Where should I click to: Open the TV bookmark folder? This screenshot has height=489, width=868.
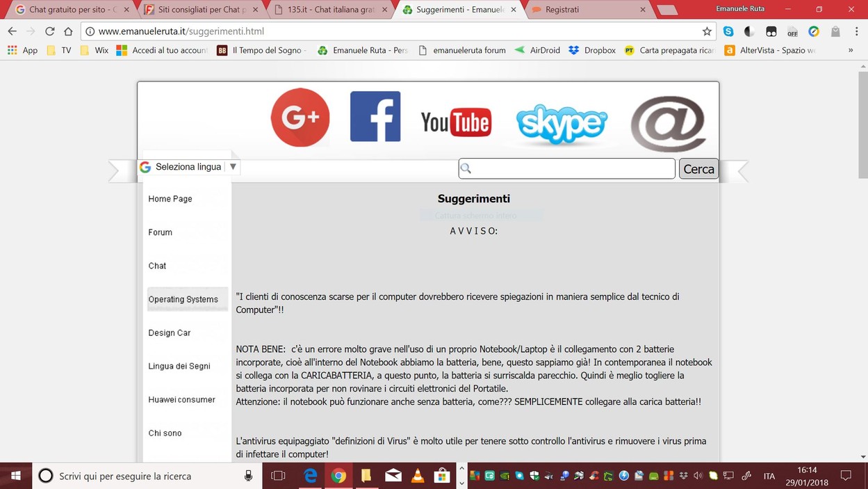[x=58, y=50]
